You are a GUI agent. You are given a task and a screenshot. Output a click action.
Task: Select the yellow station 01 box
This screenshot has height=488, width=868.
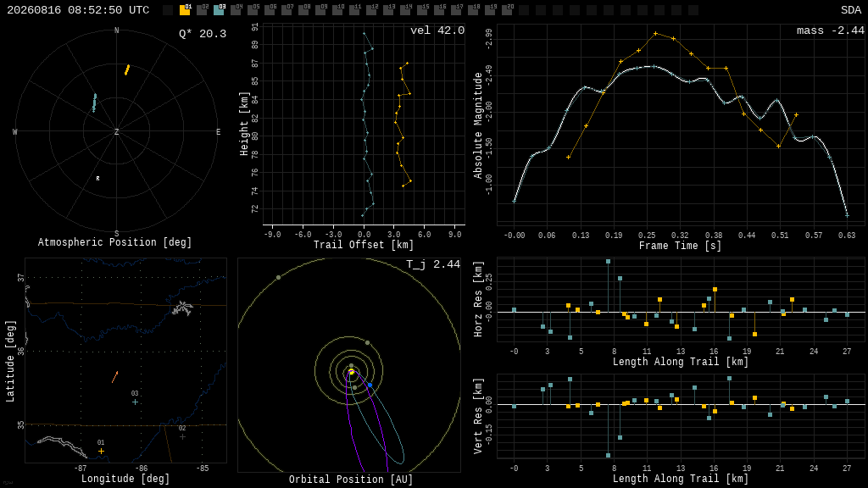[185, 9]
